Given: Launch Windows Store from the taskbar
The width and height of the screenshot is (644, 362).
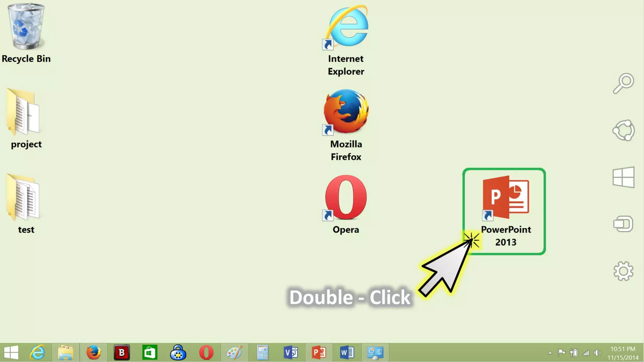Looking at the screenshot, I should 150,352.
